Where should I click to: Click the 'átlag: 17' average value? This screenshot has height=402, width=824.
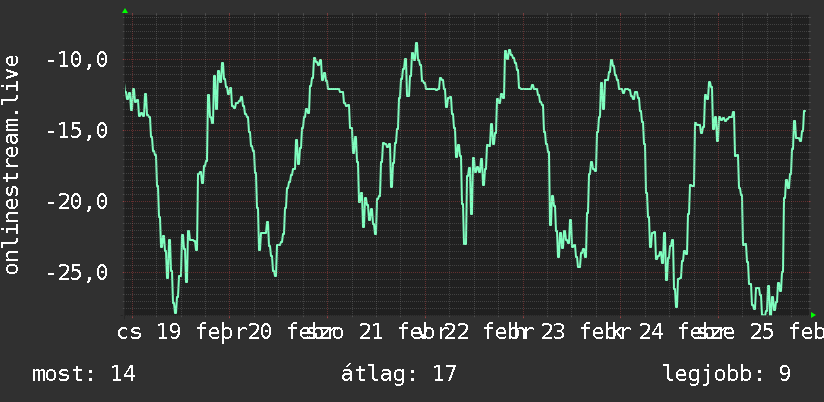(399, 374)
